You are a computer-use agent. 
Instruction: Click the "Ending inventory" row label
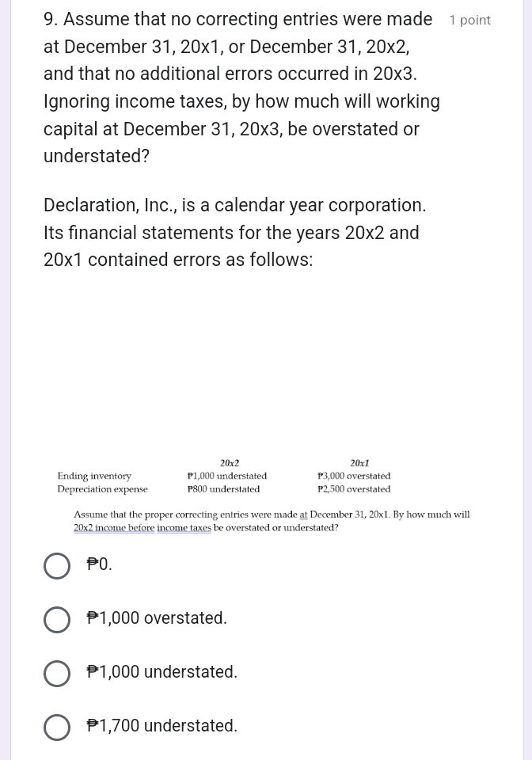(94, 476)
